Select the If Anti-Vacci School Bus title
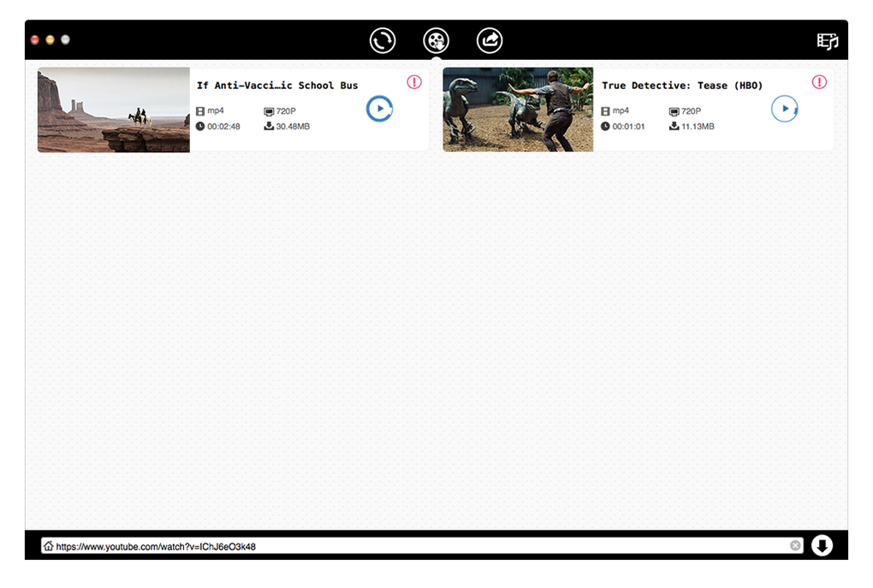 (277, 86)
